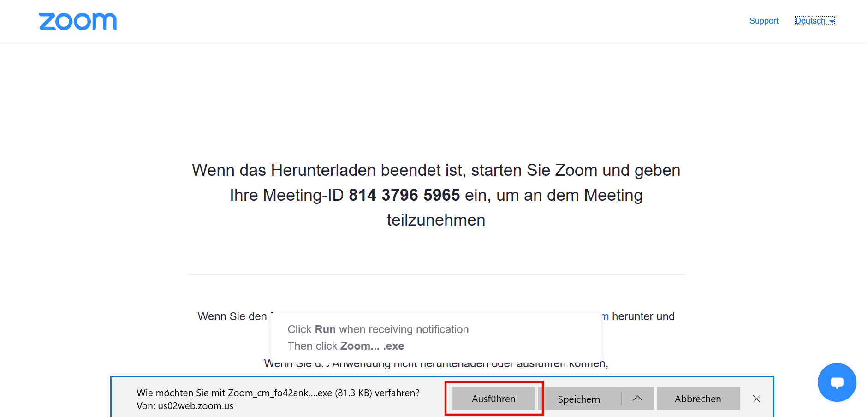Cancel the download with Abbrechen

[x=697, y=399]
